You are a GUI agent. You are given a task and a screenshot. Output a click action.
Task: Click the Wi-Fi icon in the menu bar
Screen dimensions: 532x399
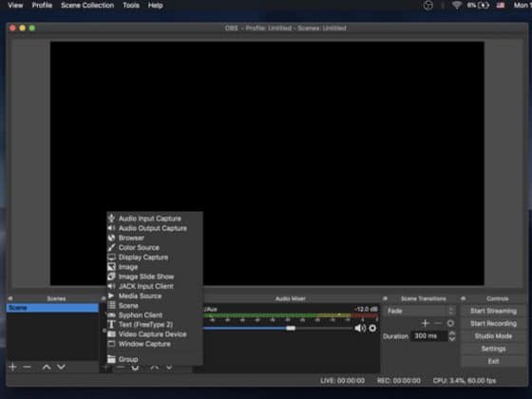pos(457,5)
